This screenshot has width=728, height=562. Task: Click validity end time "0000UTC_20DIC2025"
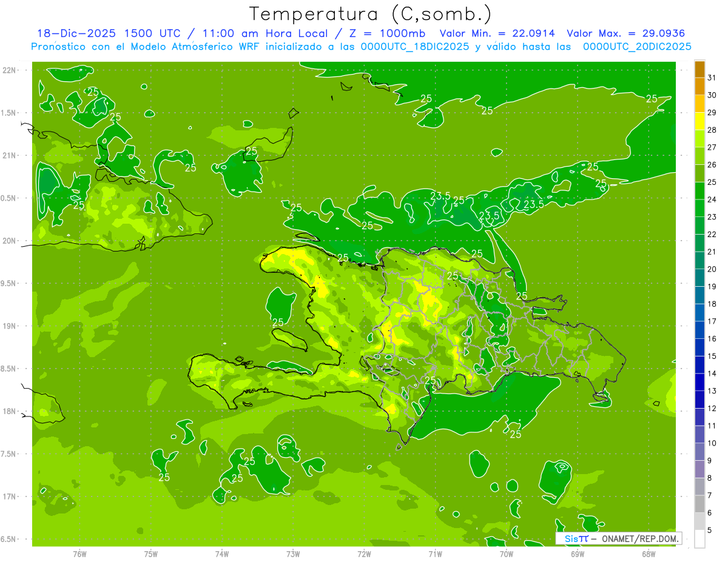pyautogui.click(x=637, y=47)
